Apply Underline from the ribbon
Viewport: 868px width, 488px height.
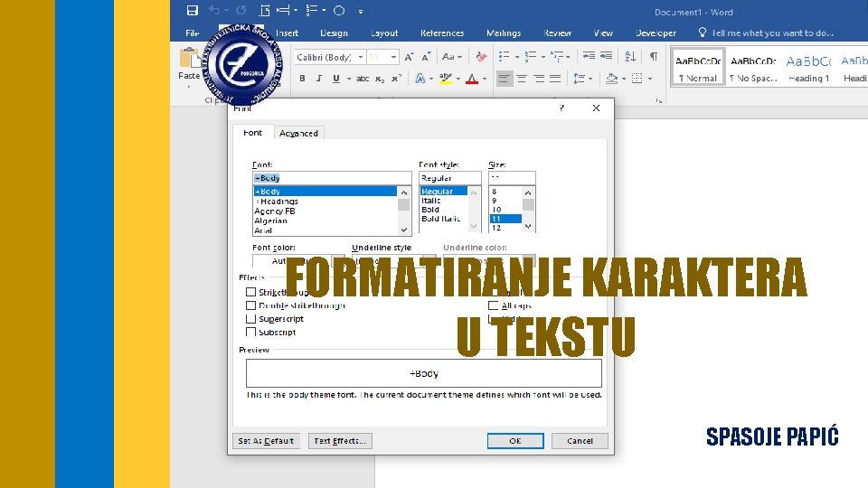(336, 79)
